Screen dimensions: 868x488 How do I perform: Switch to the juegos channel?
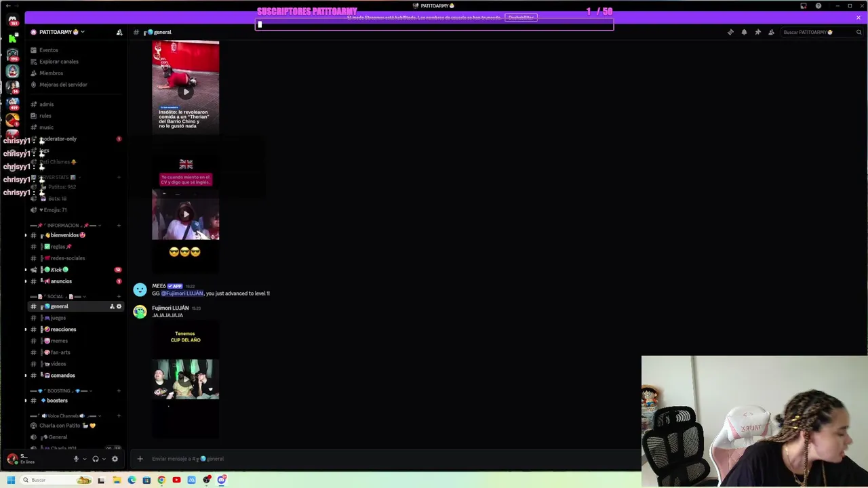click(75, 318)
